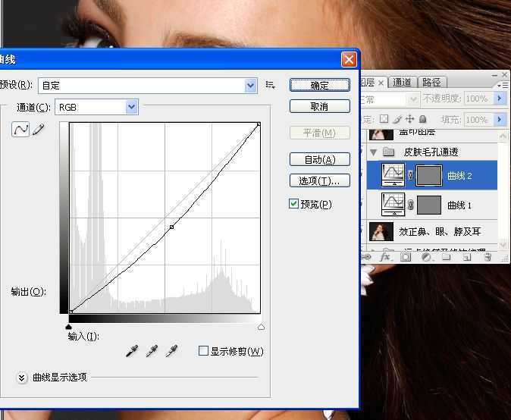The image size is (511, 420).
Task: Select the top-right curve endpoint
Action: (x=259, y=124)
